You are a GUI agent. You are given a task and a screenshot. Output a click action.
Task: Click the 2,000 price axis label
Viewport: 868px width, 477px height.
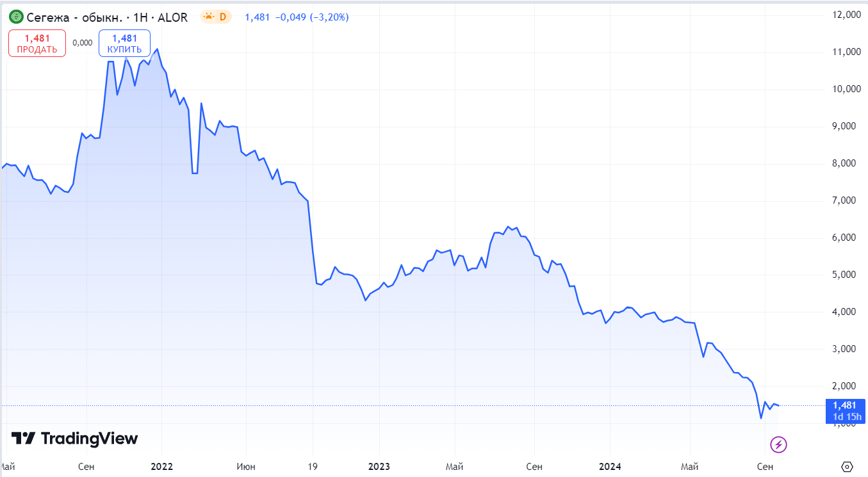tap(845, 386)
